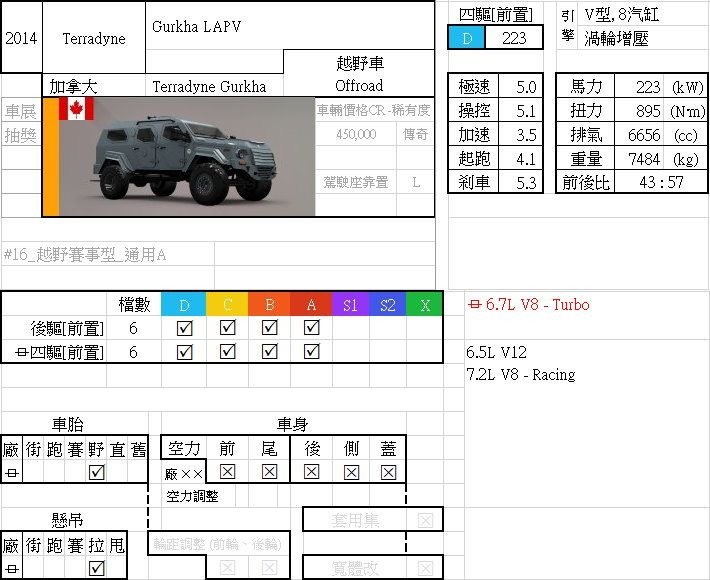The height and width of the screenshot is (580, 710).
Task: Toggle 四驅[前置] checkbox in D class column
Action: coord(184,352)
